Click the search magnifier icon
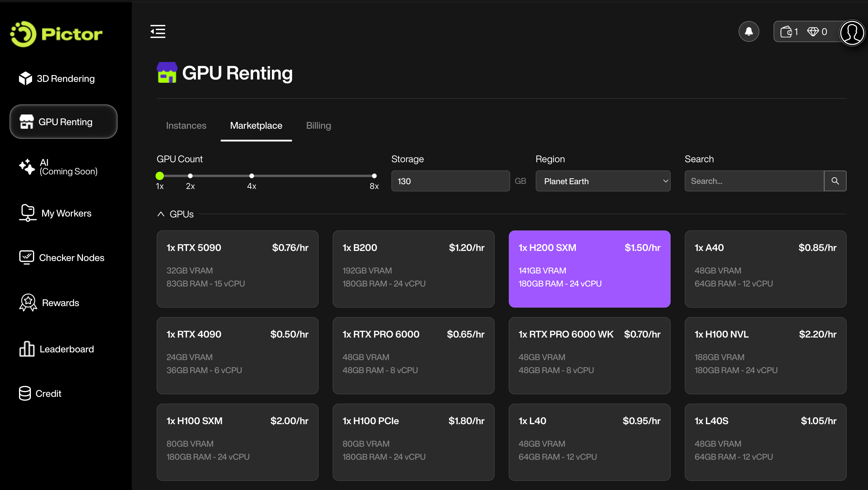This screenshot has height=490, width=868. coord(835,181)
